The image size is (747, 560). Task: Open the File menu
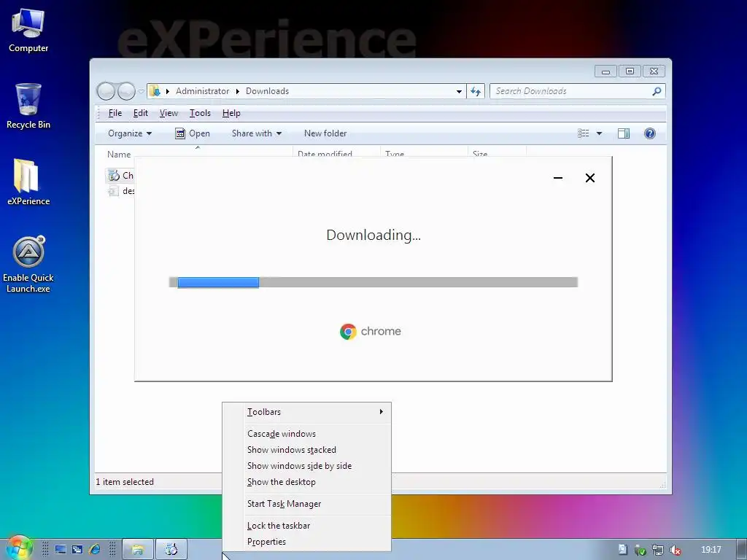(x=115, y=113)
